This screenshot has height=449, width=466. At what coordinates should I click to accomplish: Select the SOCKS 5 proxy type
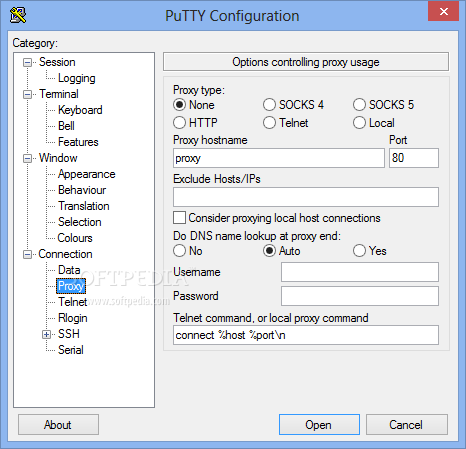pyautogui.click(x=359, y=105)
